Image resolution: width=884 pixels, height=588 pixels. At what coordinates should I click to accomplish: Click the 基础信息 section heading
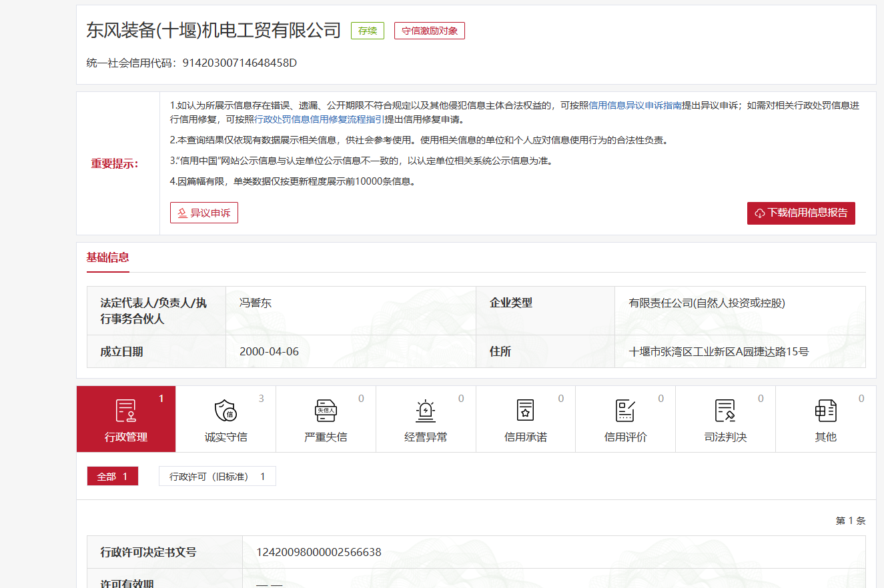tap(107, 257)
